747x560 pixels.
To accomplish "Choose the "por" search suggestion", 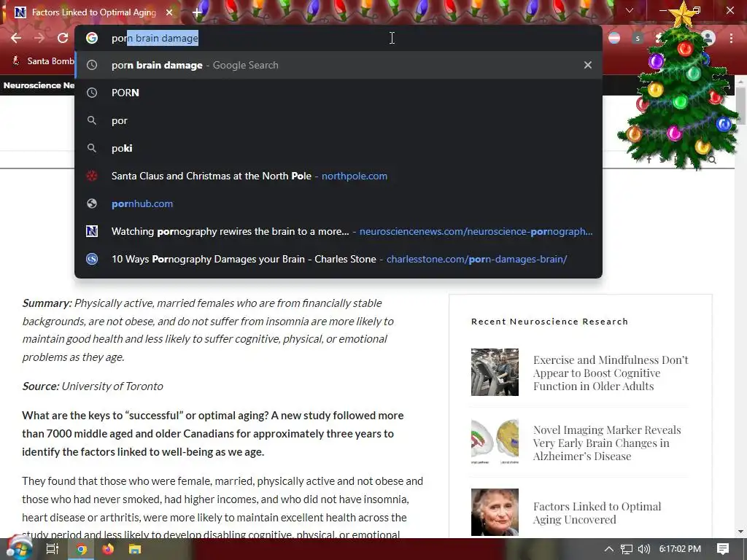I will 338,120.
